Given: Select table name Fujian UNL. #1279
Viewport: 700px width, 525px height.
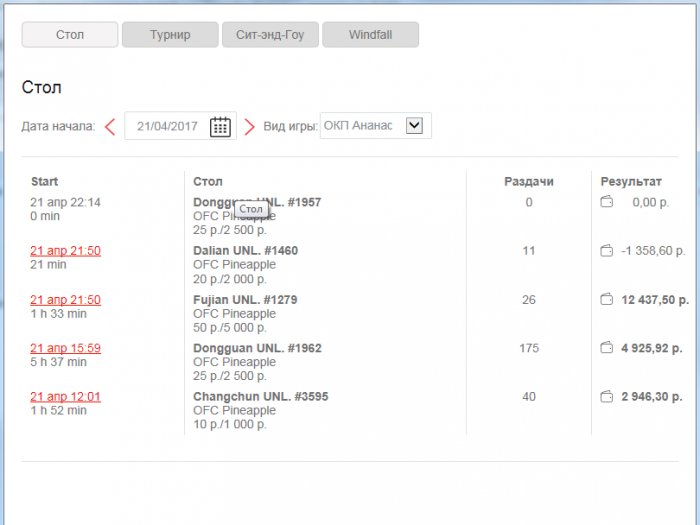Looking at the screenshot, I should click(245, 300).
